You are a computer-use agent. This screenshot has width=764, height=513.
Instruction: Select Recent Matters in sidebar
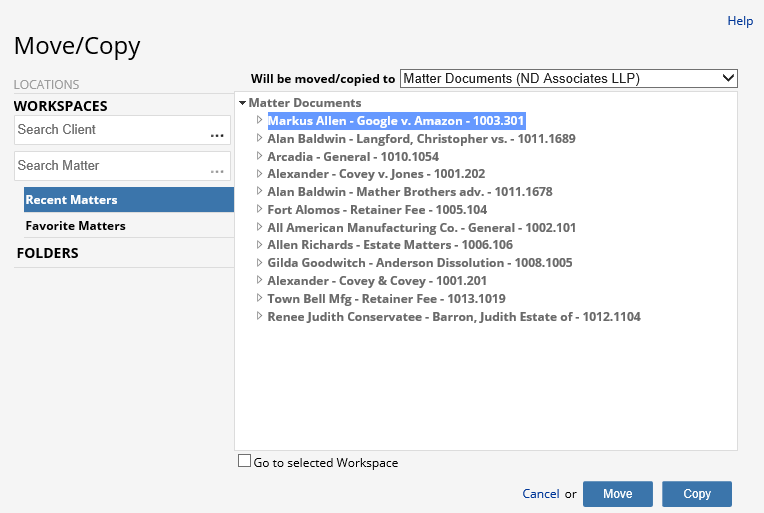(x=128, y=200)
